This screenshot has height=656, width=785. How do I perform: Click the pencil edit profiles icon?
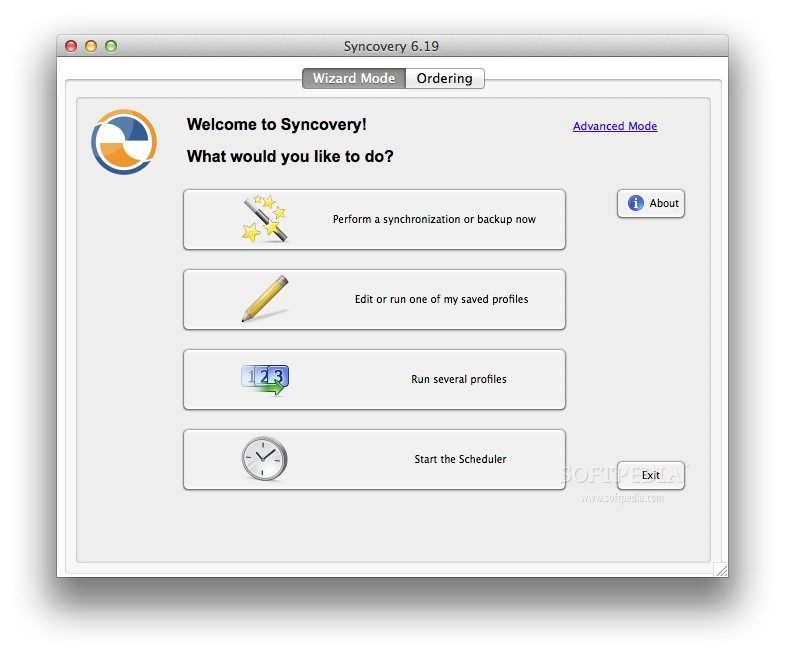(x=265, y=298)
